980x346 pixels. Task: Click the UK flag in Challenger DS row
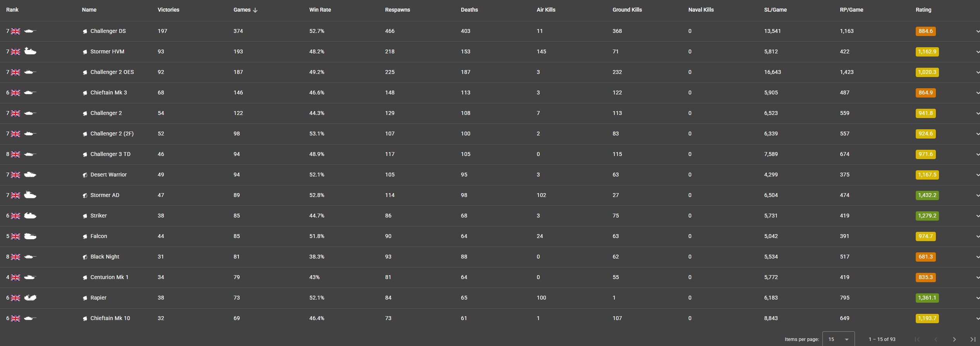[15, 31]
